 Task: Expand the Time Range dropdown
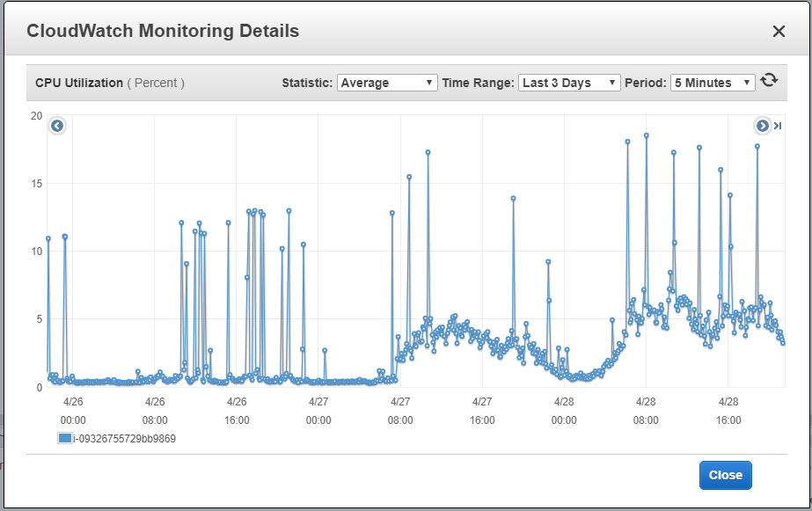569,83
